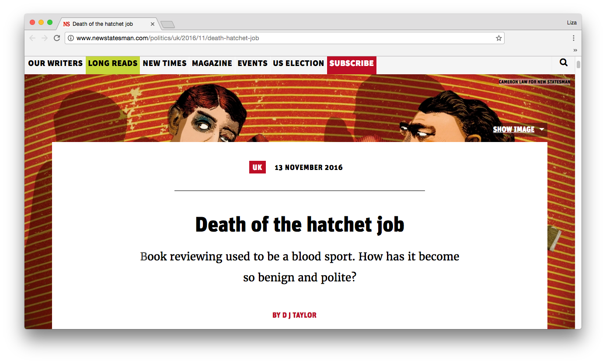This screenshot has width=606, height=364.
Task: Open the Long Reads menu item
Action: tap(113, 63)
